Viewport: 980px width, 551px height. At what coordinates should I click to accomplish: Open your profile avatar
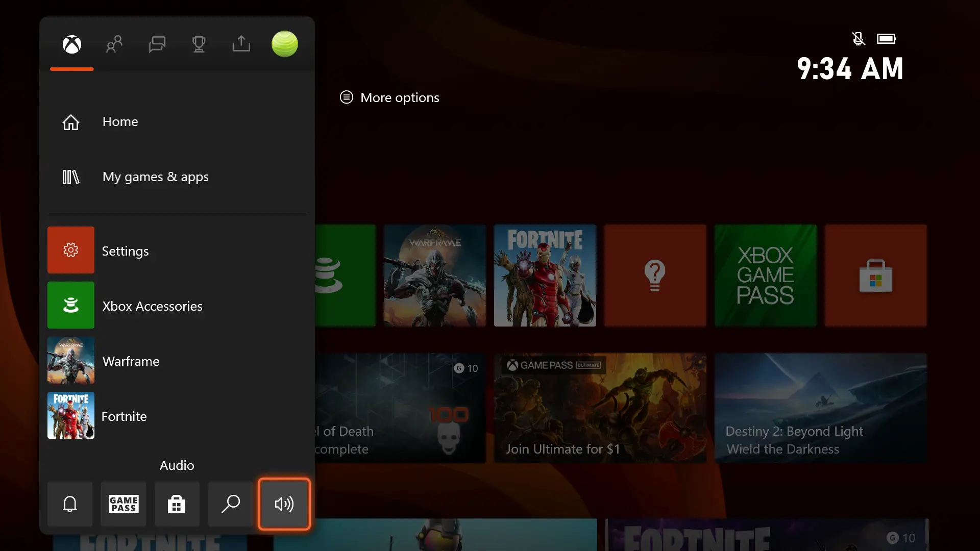click(x=284, y=44)
